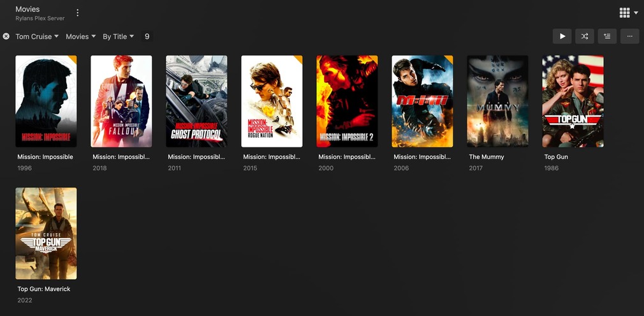Click the year 2011 label
Screen dimensions: 644x316
click(x=175, y=168)
